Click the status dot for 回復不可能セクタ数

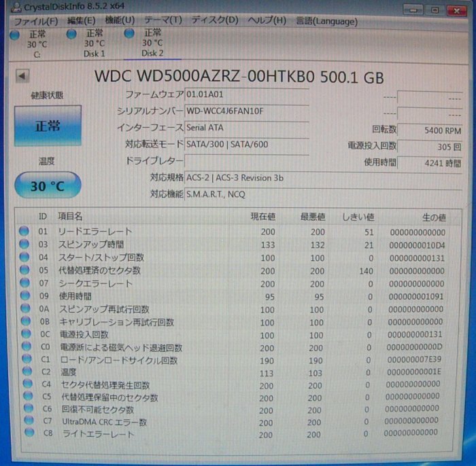point(29,408)
